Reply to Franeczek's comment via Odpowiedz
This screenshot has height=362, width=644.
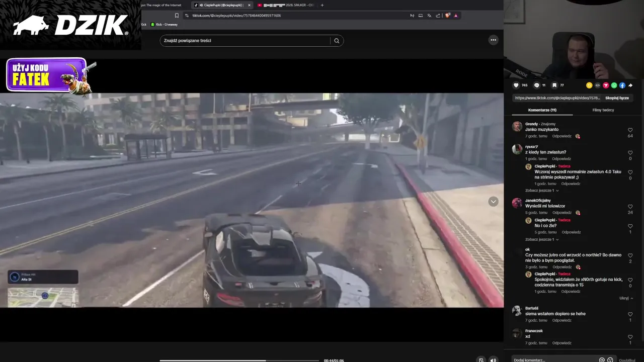point(561,343)
